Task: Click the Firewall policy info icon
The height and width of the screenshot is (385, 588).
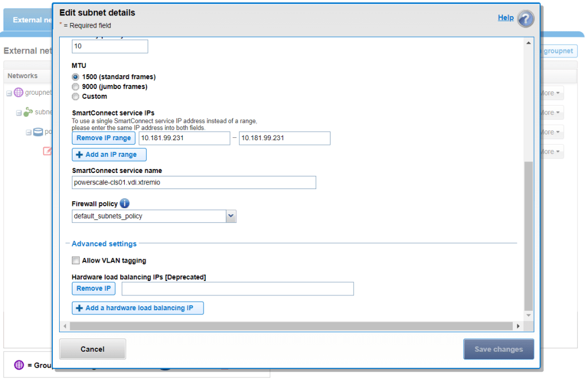Action: 125,203
